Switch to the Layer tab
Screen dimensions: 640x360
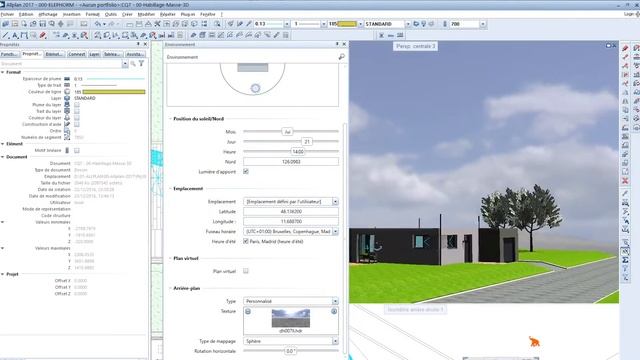(x=94, y=54)
